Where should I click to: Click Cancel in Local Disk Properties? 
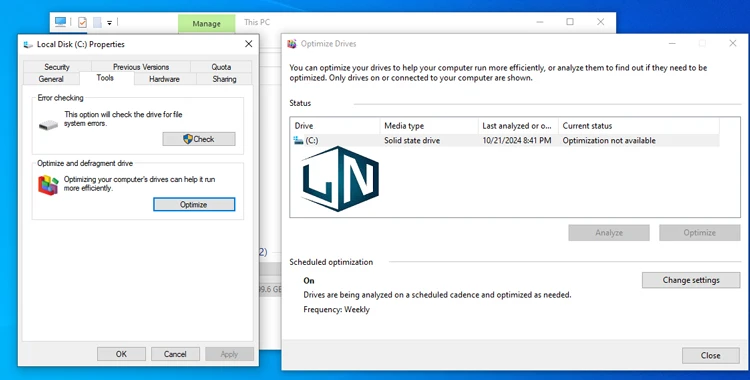pos(175,354)
